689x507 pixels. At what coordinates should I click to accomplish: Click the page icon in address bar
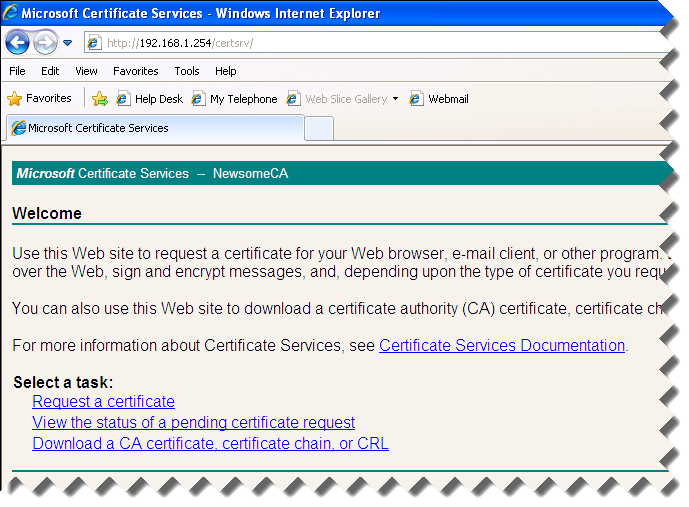(94, 43)
